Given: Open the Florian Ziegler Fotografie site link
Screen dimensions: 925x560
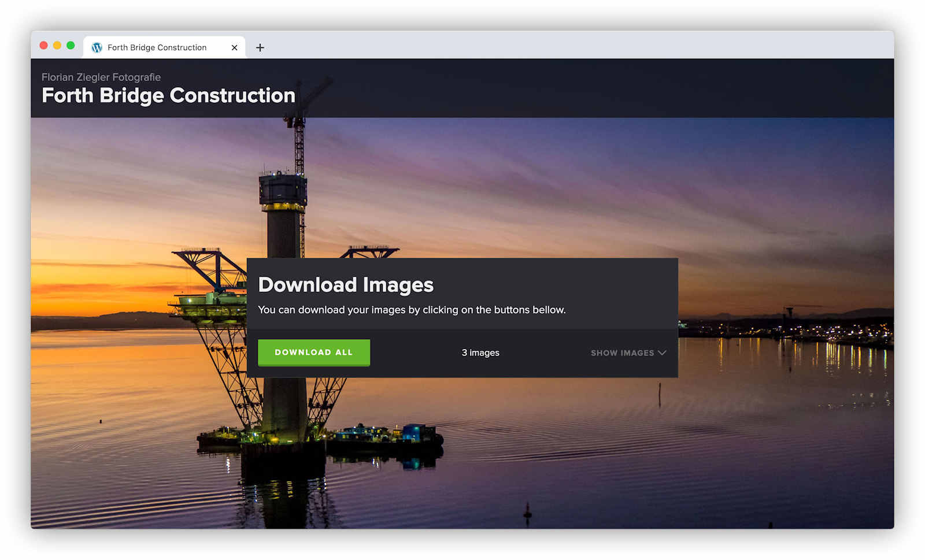Looking at the screenshot, I should coord(101,77).
